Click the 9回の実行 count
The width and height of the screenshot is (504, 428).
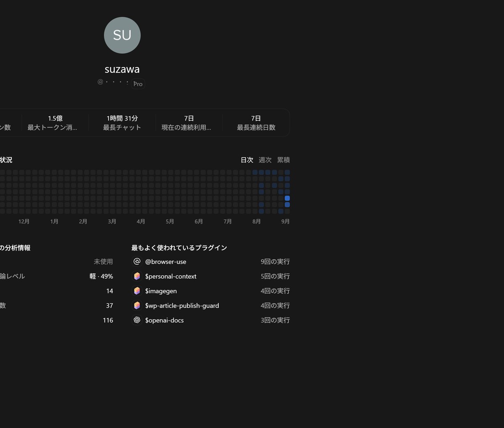275,261
